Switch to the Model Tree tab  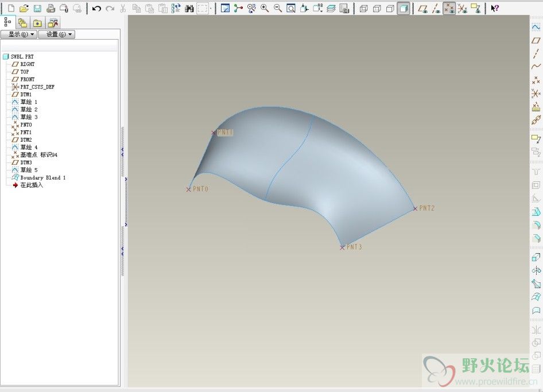(x=7, y=23)
